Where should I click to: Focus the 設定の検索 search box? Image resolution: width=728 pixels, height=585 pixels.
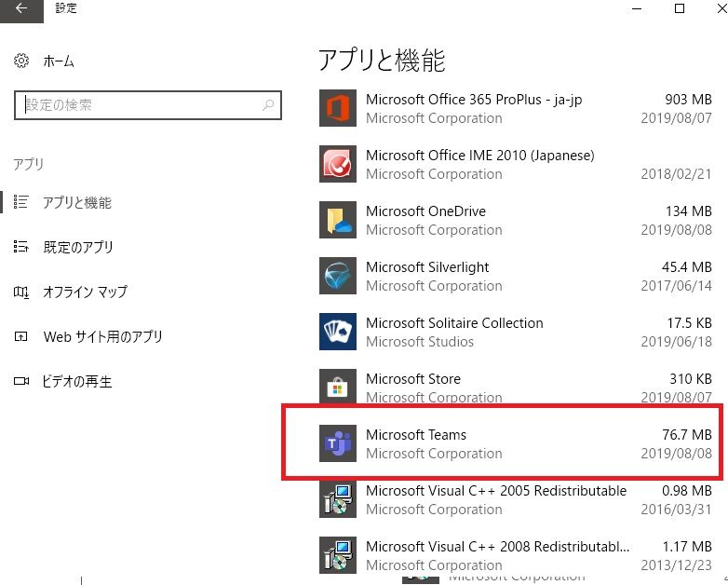click(x=148, y=105)
